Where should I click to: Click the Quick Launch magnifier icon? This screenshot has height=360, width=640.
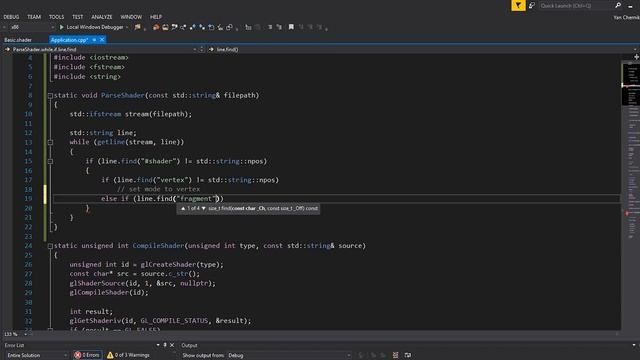618,5
